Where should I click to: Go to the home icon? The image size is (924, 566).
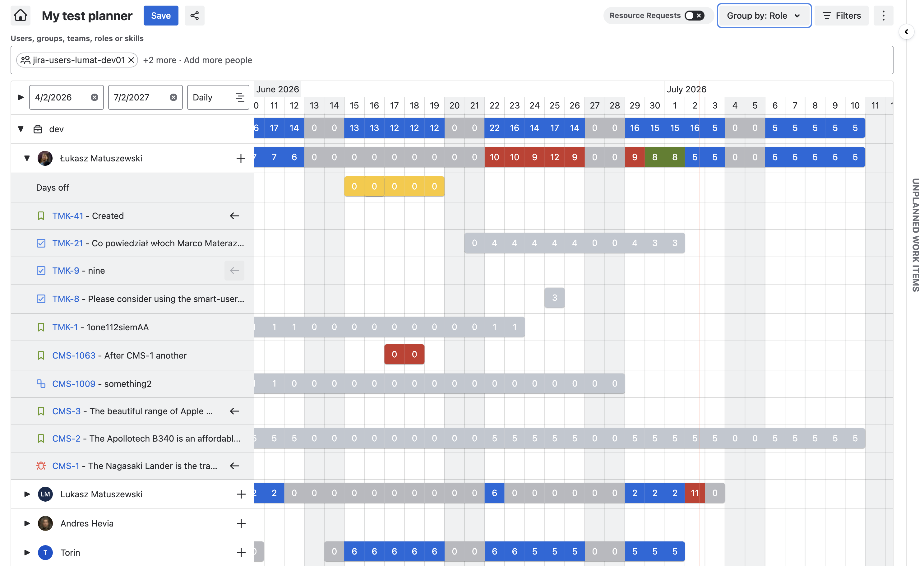click(20, 15)
